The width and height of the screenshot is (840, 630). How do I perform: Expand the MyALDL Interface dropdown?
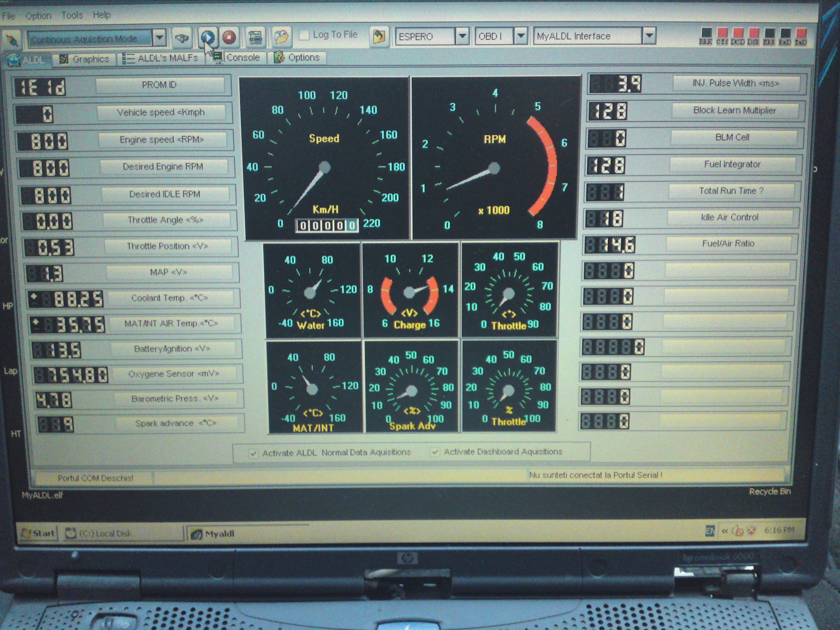pos(649,36)
